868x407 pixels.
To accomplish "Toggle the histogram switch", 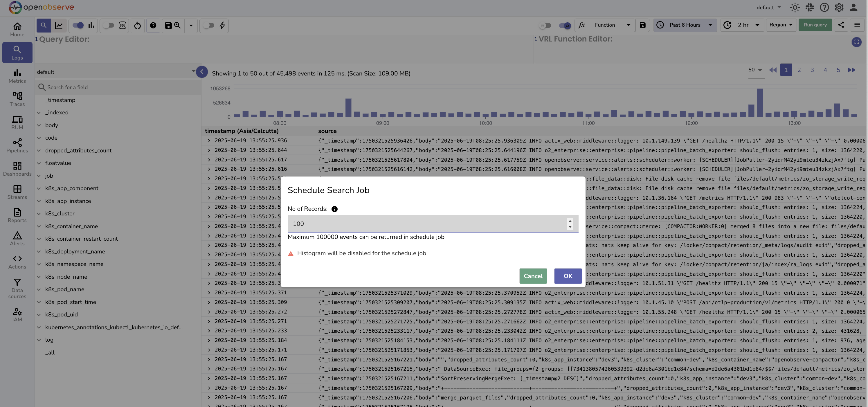I will [x=78, y=25].
